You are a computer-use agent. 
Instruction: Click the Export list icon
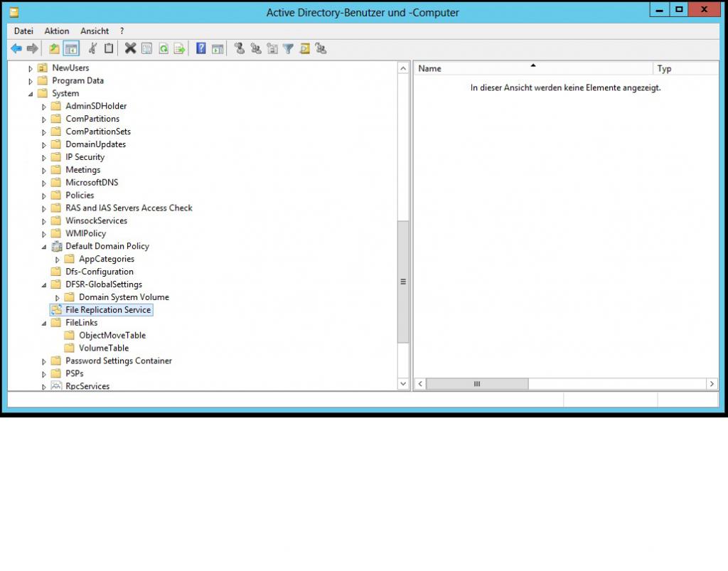tap(179, 48)
